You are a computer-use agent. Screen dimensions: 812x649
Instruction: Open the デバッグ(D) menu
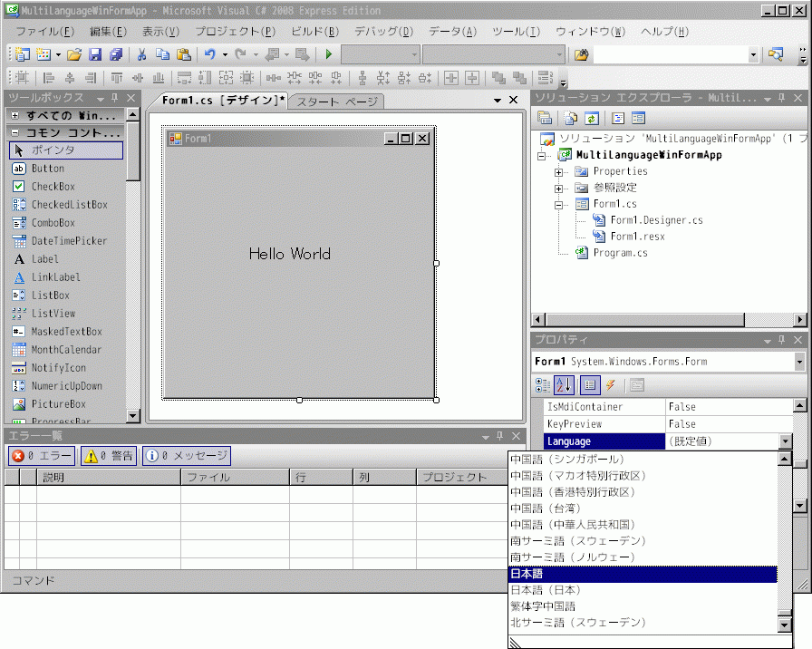click(x=383, y=32)
